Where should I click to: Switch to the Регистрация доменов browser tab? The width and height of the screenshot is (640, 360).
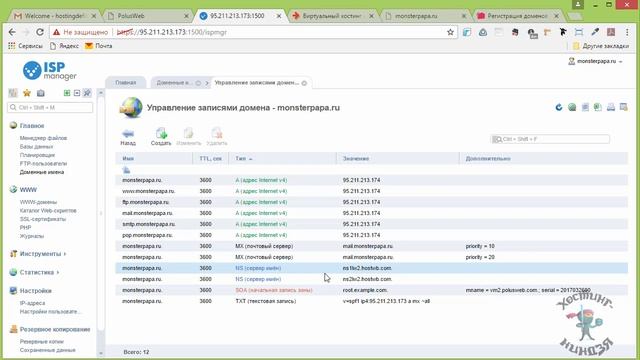click(517, 16)
